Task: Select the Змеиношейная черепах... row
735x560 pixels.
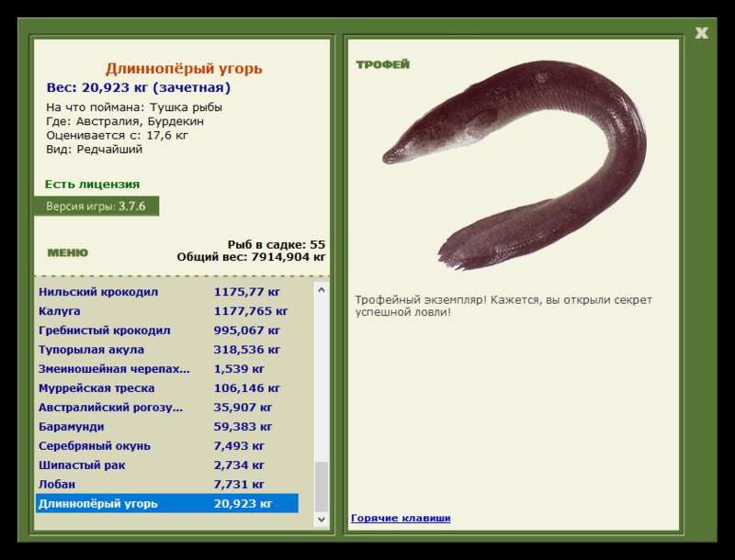Action: (167, 368)
